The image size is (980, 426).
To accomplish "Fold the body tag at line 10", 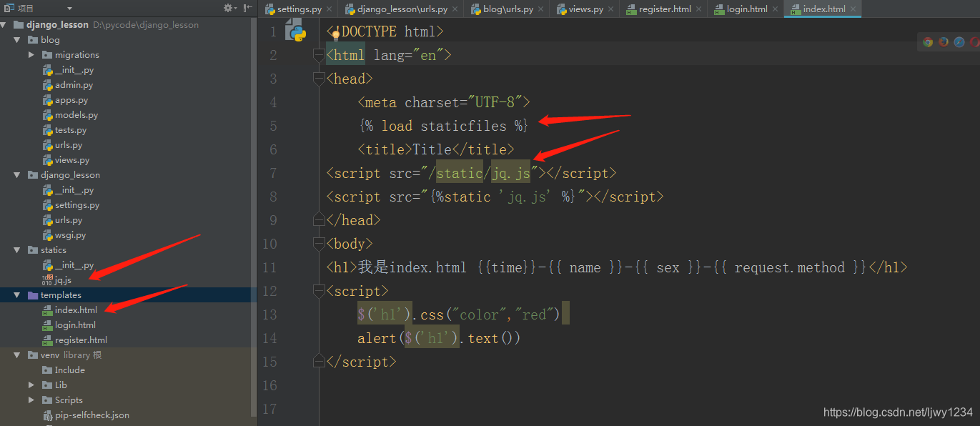I will tap(319, 244).
